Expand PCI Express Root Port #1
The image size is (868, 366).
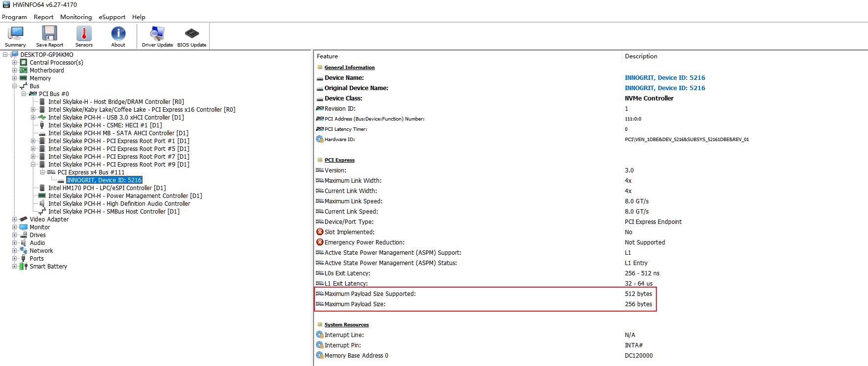33,141
